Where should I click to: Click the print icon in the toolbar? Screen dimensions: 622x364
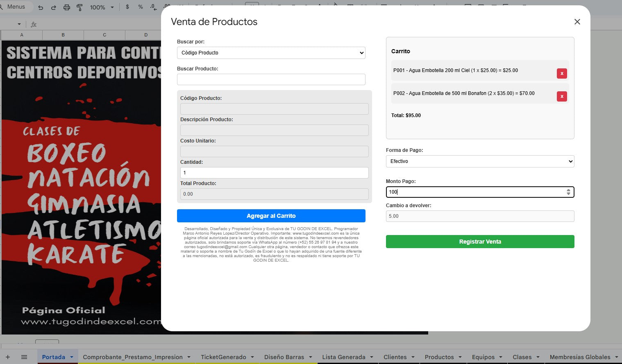[66, 7]
